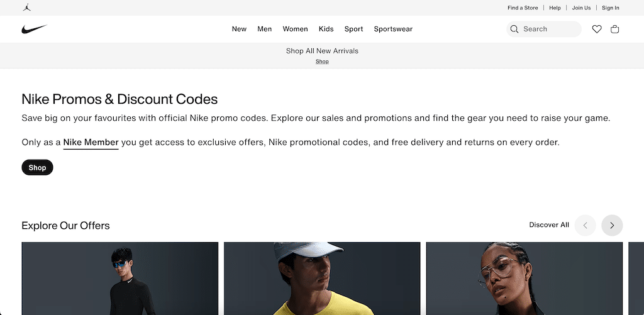Click the black Shop button
The width and height of the screenshot is (644, 315).
37,168
